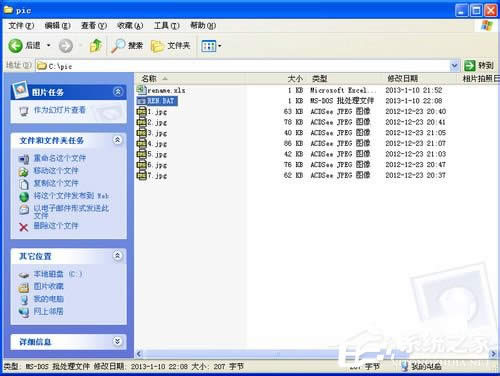Click the green 转到 Go button
This screenshot has height=376, width=500.
[479, 66]
